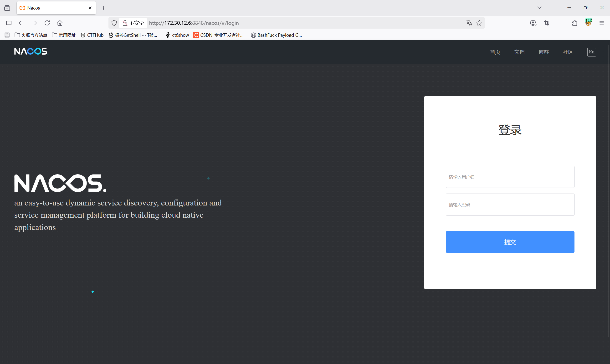Open the extensions puzzle icon

pyautogui.click(x=574, y=23)
